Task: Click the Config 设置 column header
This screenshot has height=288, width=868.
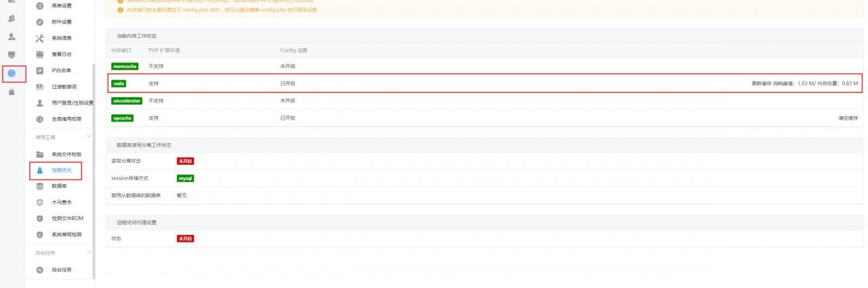Action: pyautogui.click(x=294, y=50)
